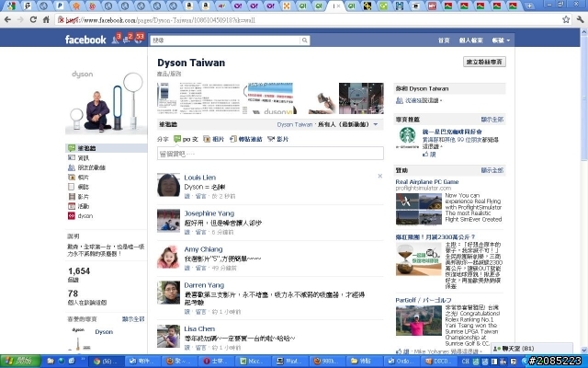The height and width of the screenshot is (368, 588).
Task: Open 個人檔案 in Facebook header
Action: tap(470, 40)
